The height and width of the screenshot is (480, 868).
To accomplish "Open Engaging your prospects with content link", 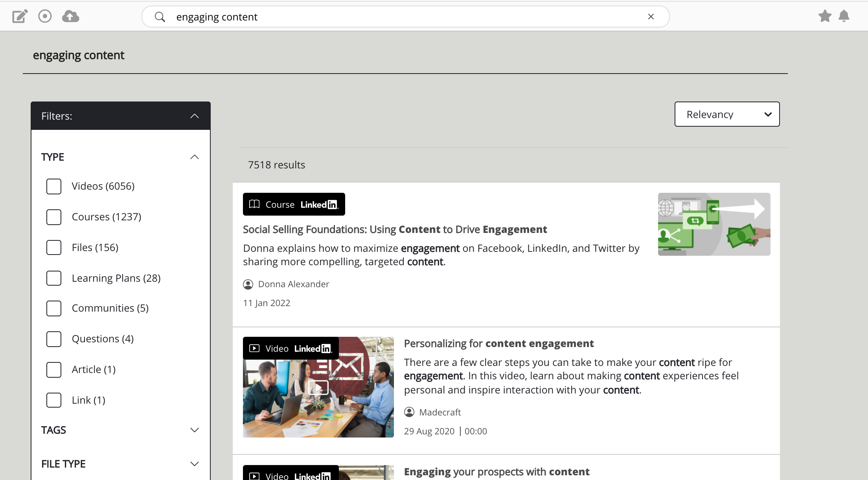I will point(497,472).
